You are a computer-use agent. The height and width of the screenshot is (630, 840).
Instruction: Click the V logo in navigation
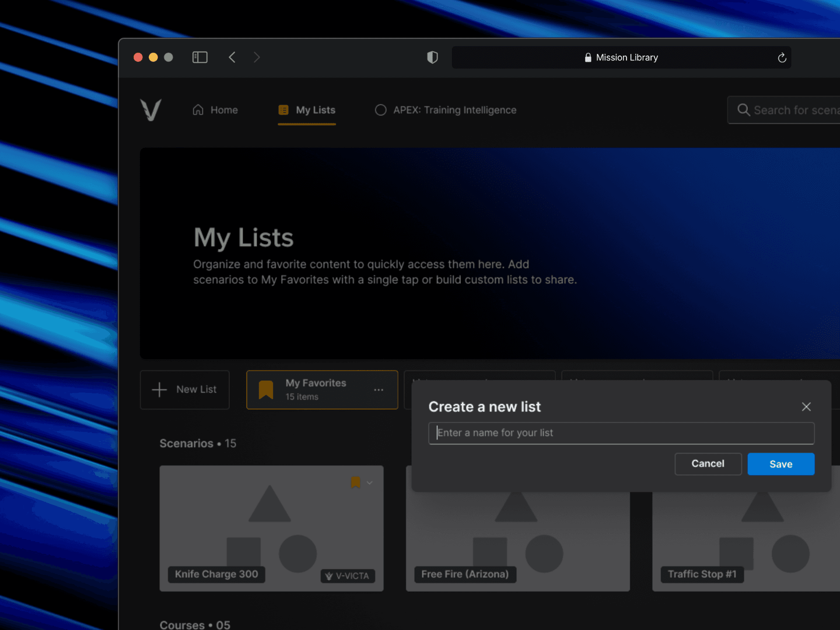pos(151,110)
